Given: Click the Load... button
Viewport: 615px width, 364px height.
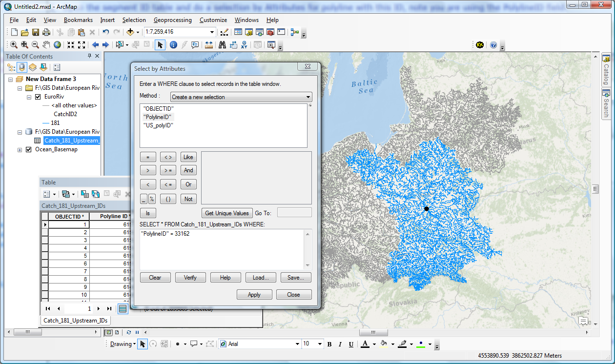Looking at the screenshot, I should (261, 277).
